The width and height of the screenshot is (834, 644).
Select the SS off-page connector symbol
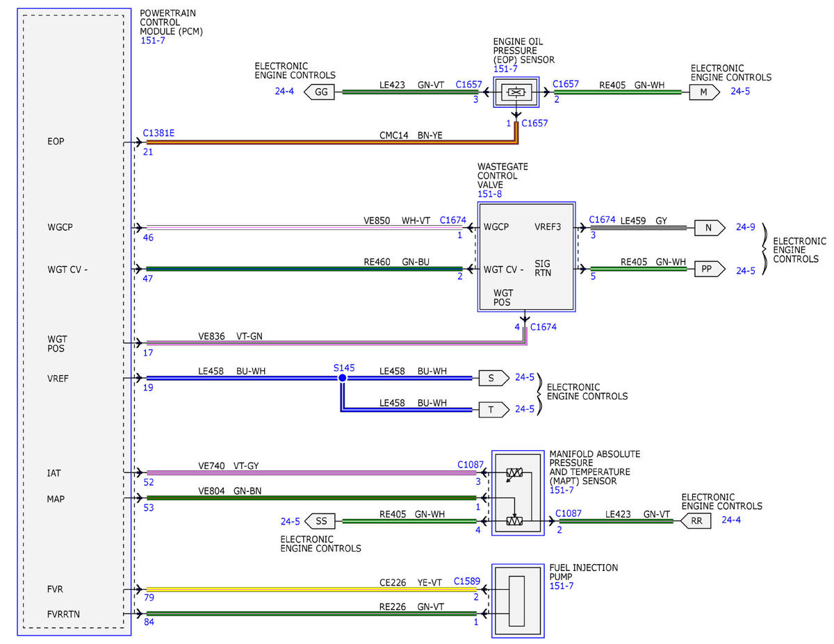pos(320,521)
